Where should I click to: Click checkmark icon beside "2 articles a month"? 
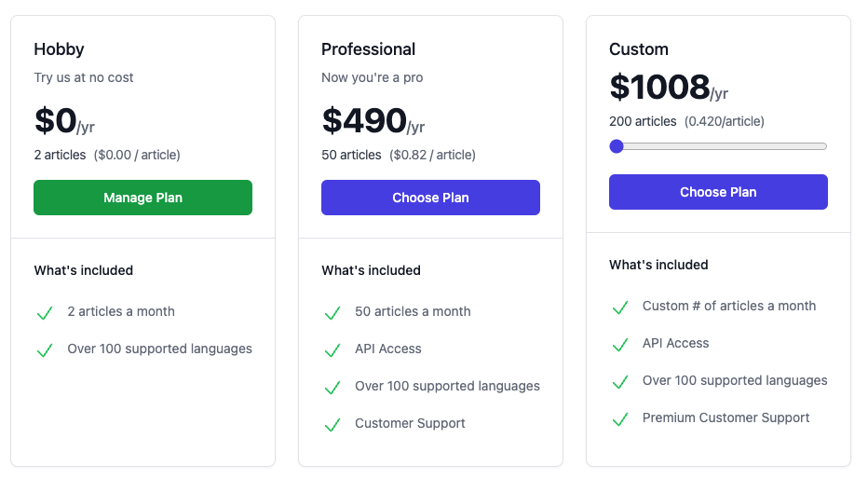pyautogui.click(x=44, y=313)
